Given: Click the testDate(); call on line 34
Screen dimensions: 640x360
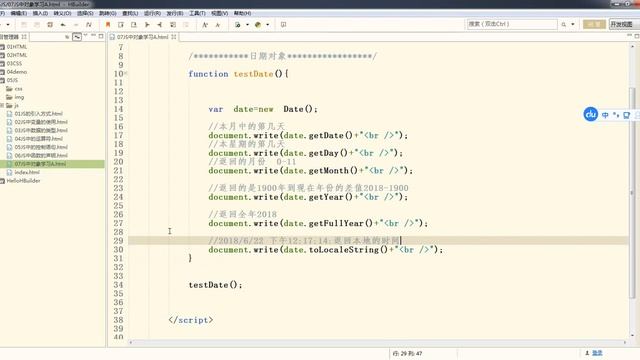Looking at the screenshot, I should point(215,285).
